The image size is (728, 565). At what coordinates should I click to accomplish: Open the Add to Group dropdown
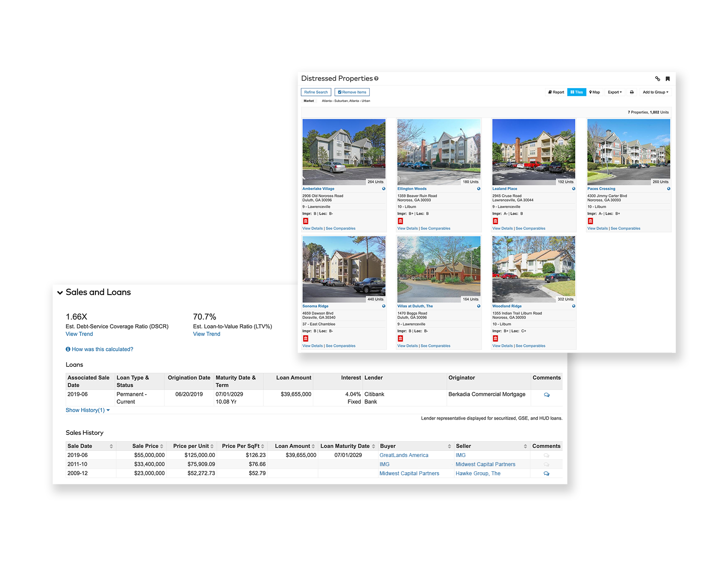pos(655,92)
